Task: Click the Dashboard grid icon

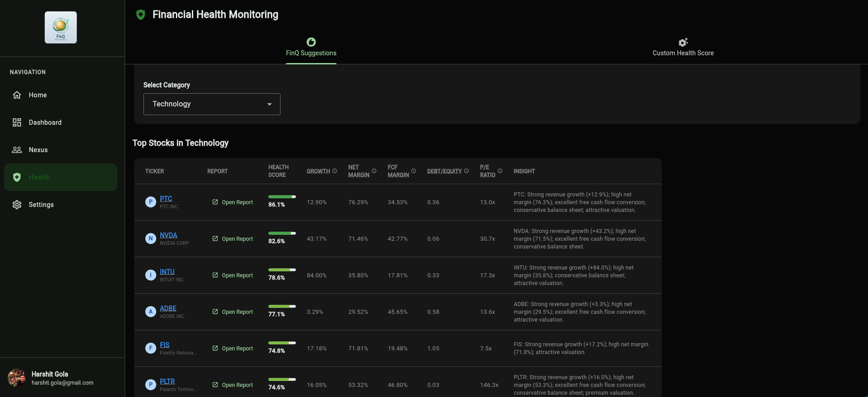Action: (17, 122)
